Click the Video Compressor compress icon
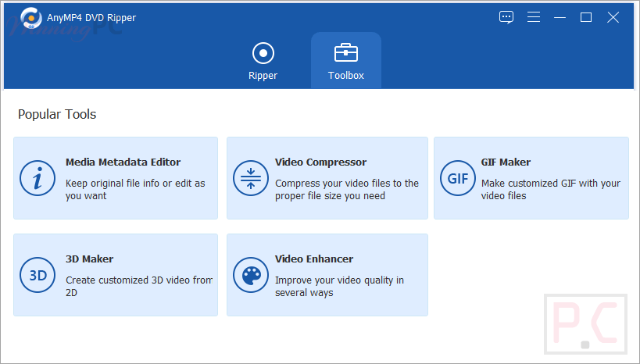This screenshot has height=364, width=640. pyautogui.click(x=251, y=178)
